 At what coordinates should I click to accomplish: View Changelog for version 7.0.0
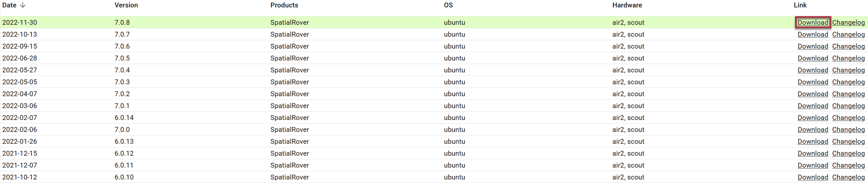(x=848, y=129)
